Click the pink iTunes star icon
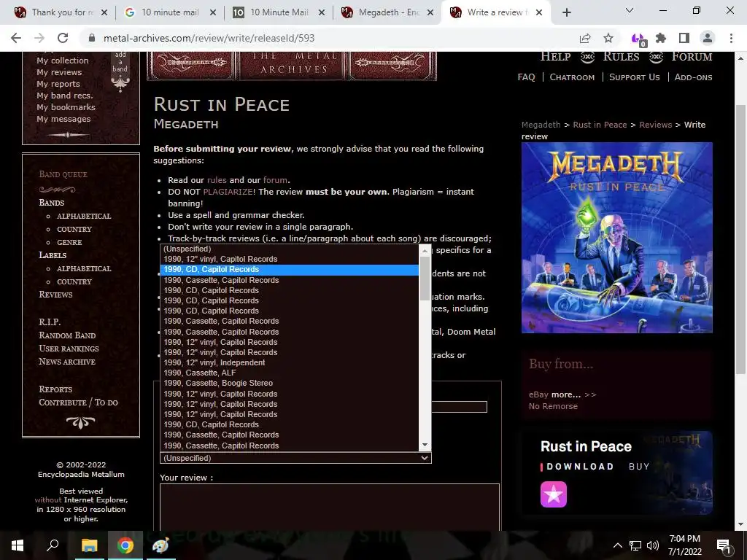Screen dimensions: 747x560 point(554,494)
